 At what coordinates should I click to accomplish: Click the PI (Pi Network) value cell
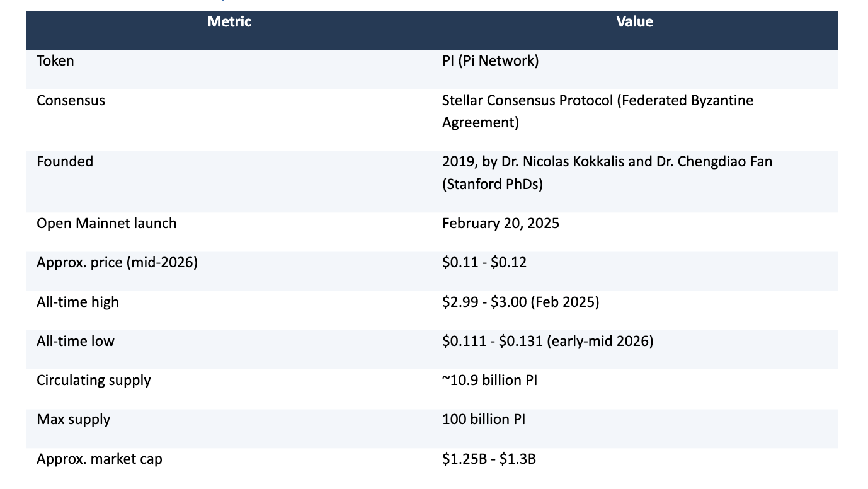[491, 61]
